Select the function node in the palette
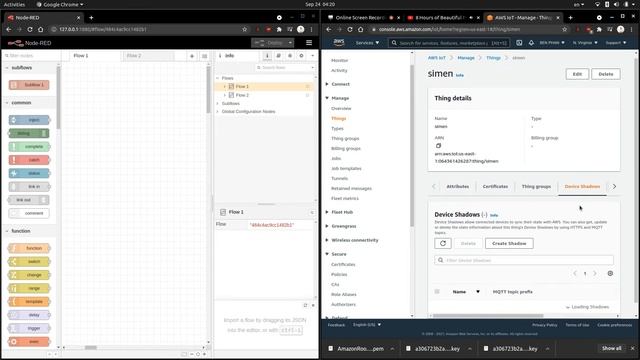Screen dimensions: 640x360 pos(29,248)
